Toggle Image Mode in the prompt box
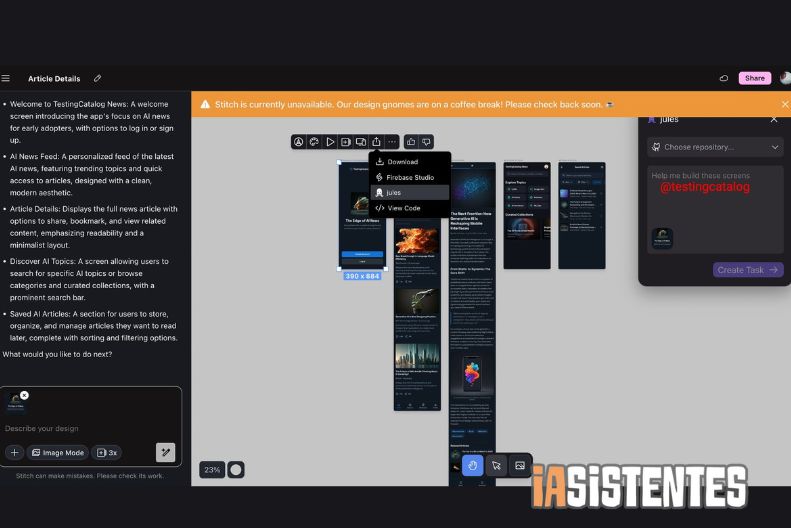Viewport: 791px width, 528px height. click(x=58, y=453)
